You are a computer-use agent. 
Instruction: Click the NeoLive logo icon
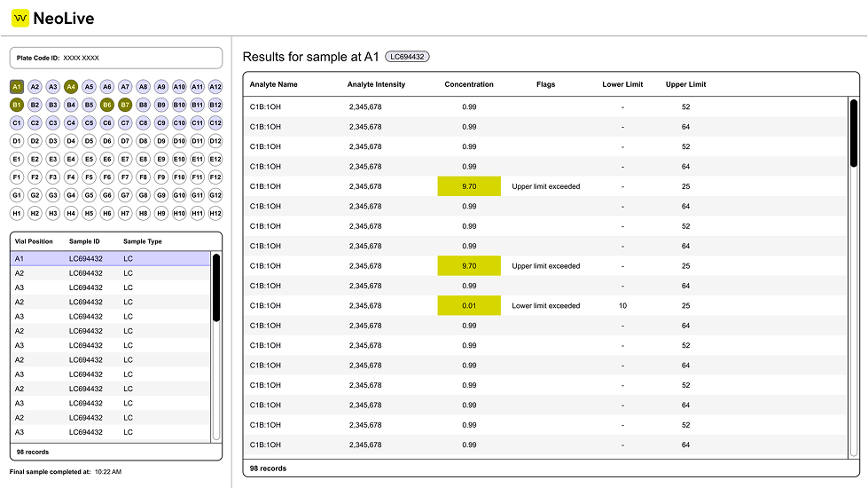pos(20,19)
